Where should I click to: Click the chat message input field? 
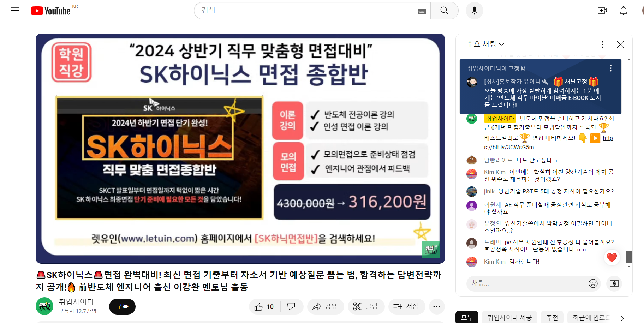tap(527, 283)
